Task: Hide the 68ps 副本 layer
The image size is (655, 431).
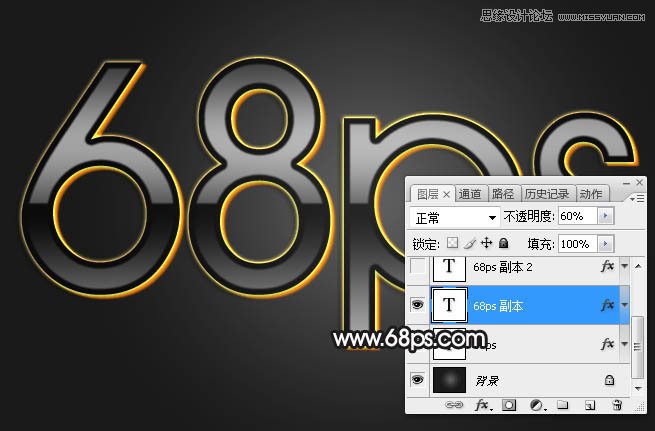Action: [418, 305]
